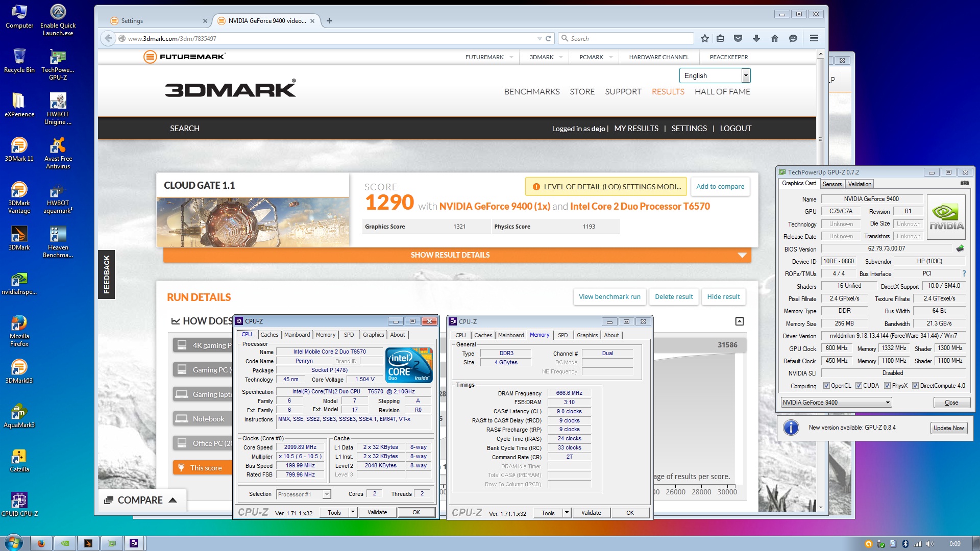Click Add to compare button

point(720,187)
